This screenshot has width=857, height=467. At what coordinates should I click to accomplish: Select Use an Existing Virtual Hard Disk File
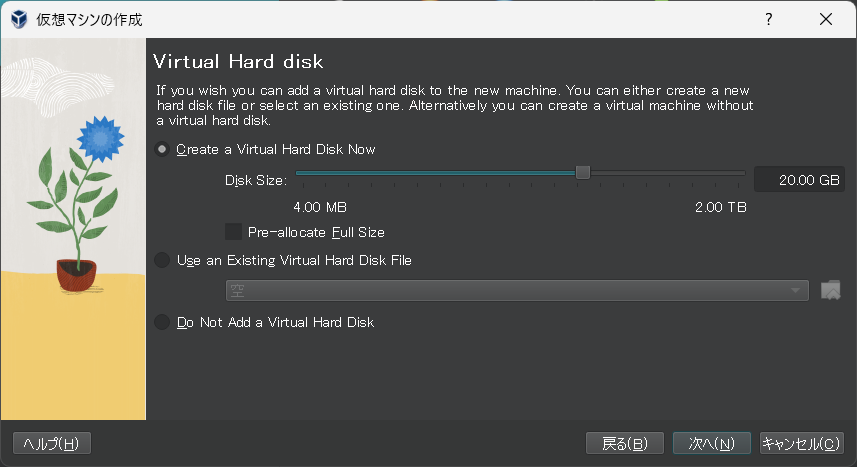tap(163, 260)
